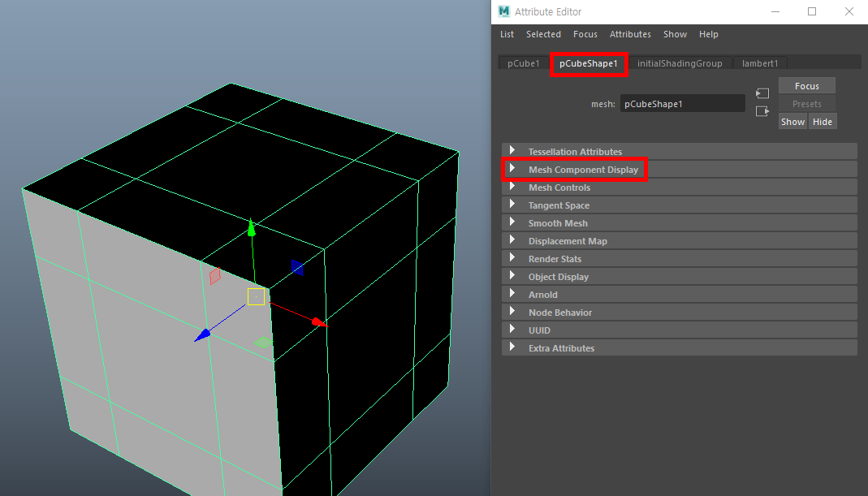868x496 pixels.
Task: Open the Focus menu
Action: (585, 34)
